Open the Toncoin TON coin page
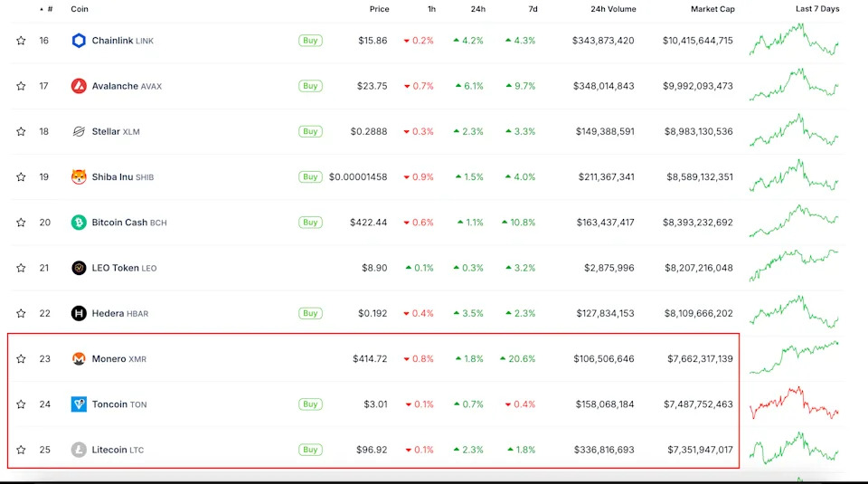868x484 pixels. pyautogui.click(x=119, y=403)
